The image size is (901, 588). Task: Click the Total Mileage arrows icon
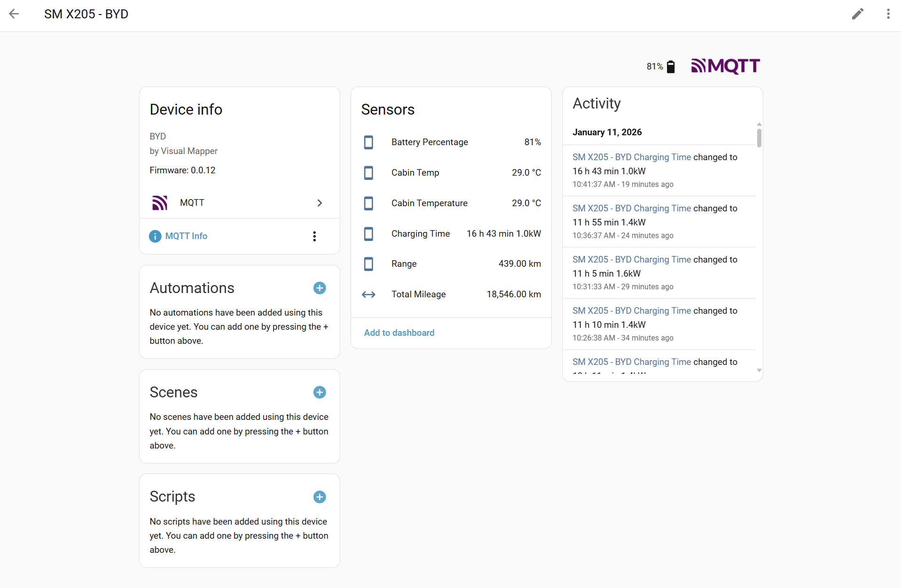pyautogui.click(x=368, y=294)
